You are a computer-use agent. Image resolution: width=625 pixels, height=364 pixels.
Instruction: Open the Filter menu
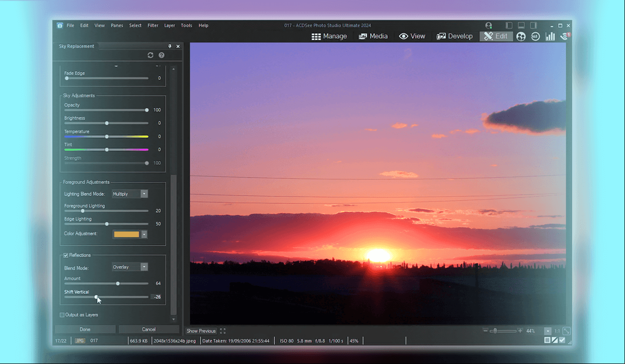[x=153, y=26]
